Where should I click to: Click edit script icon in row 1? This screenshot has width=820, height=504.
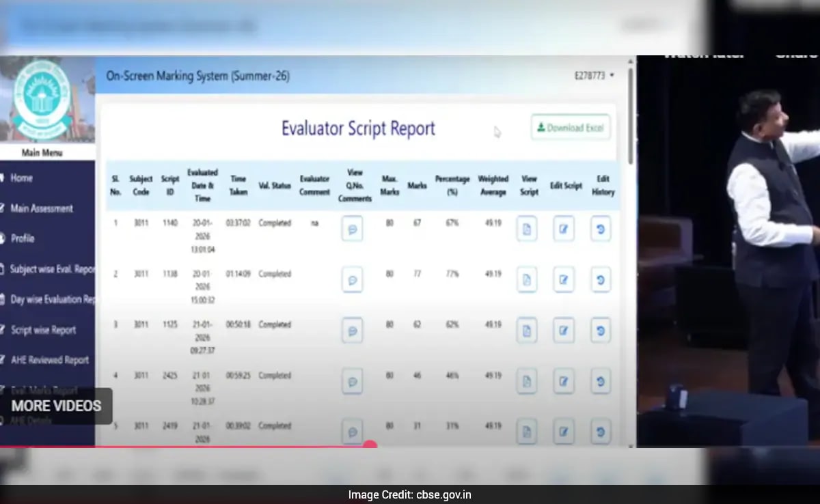click(563, 229)
